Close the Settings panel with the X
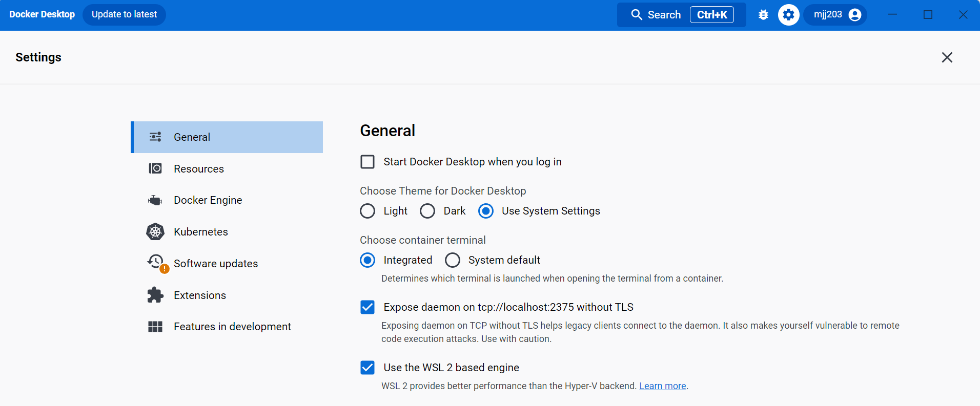The image size is (980, 406). click(947, 57)
